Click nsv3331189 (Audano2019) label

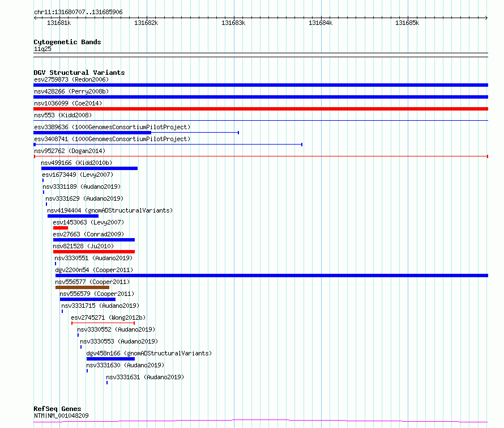click(82, 187)
